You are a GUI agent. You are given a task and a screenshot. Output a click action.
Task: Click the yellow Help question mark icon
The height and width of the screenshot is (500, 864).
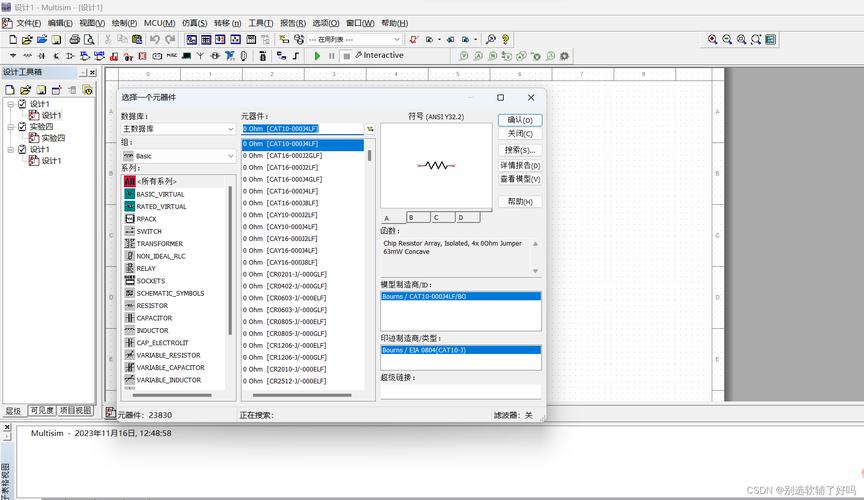pos(505,39)
